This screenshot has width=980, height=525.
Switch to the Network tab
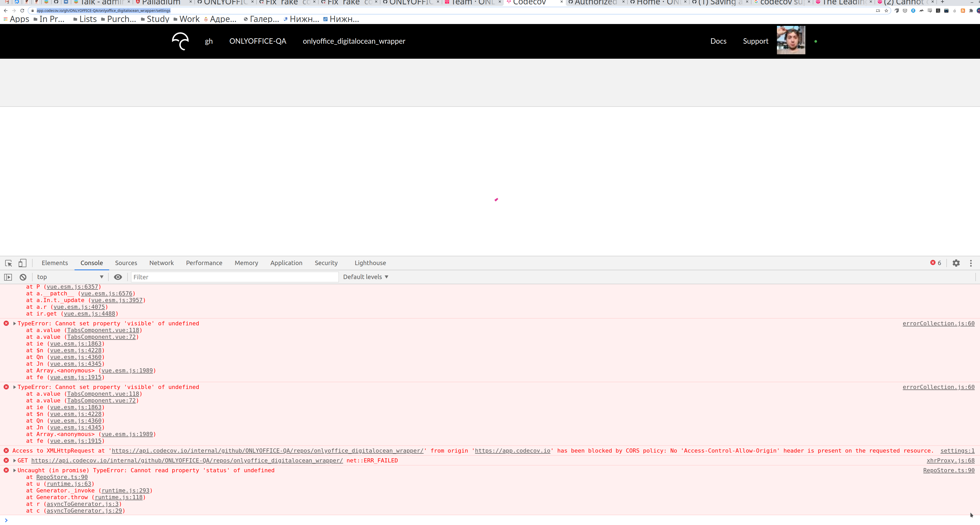161,263
